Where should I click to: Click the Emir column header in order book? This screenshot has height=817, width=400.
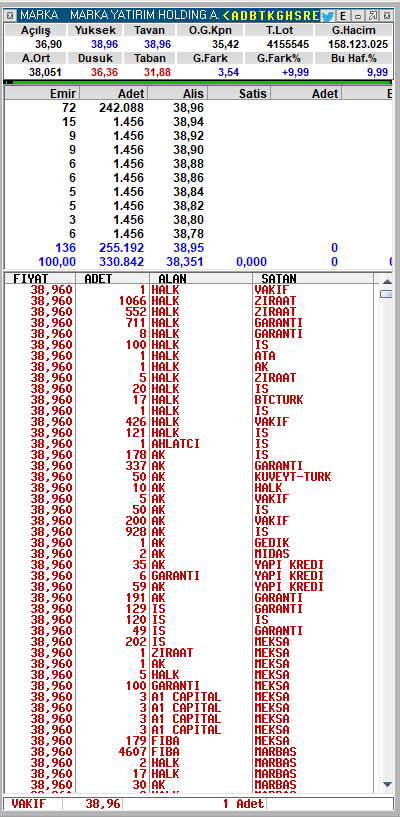click(42, 93)
